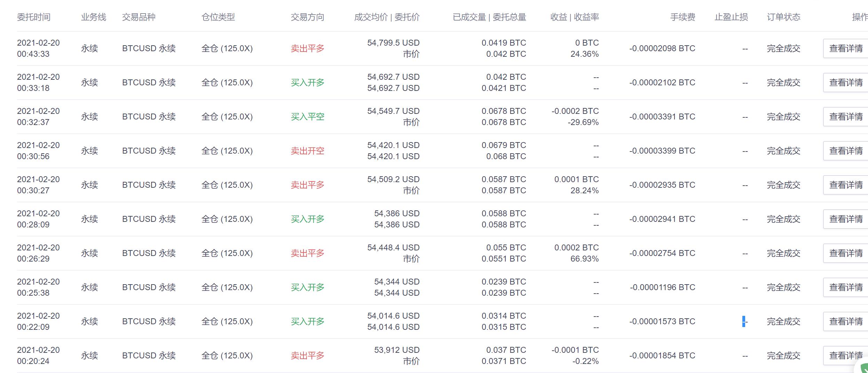Click 查看详情 on the 00:25:38 order

point(846,287)
